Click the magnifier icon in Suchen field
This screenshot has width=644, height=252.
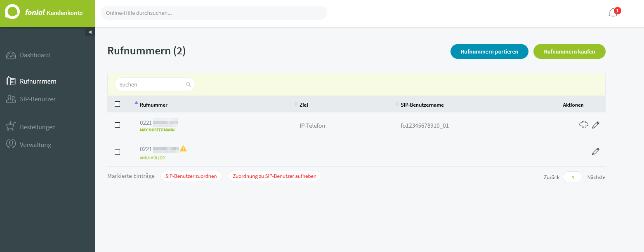point(189,85)
